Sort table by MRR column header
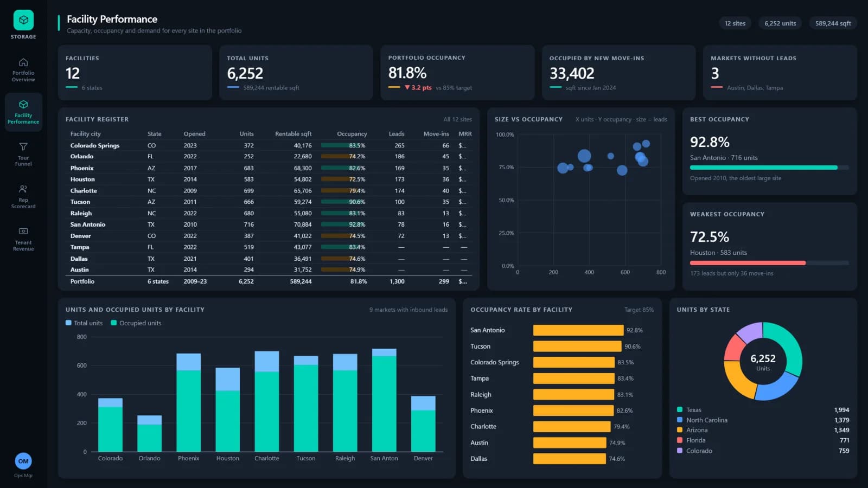Viewport: 868px width, 488px height. tap(465, 134)
